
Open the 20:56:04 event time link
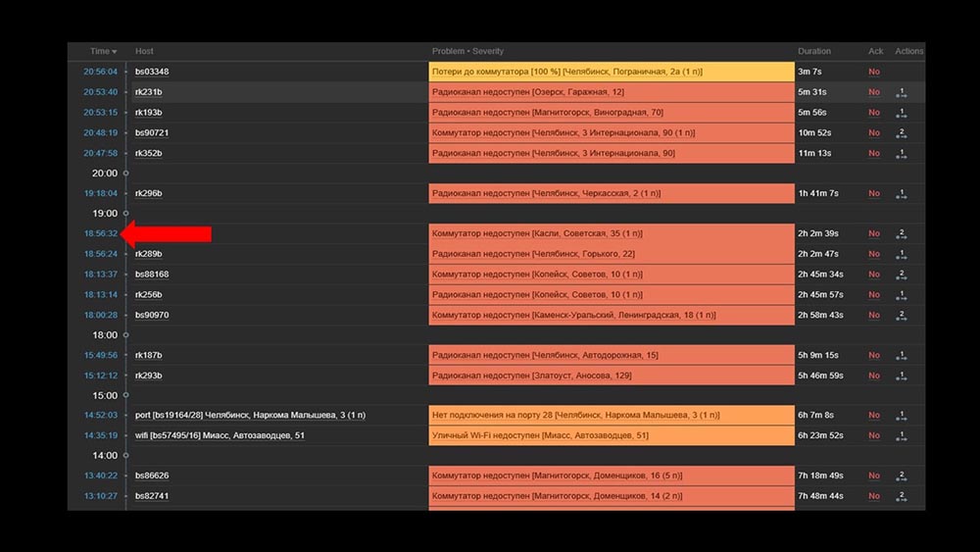tap(101, 72)
